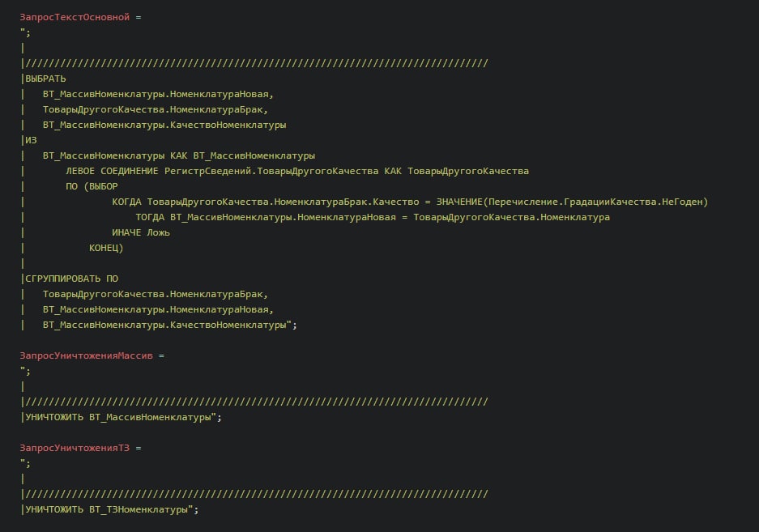Viewport: 759px width, 532px height.
Task: Click the ТОГДА keyword
Action: pos(150,217)
